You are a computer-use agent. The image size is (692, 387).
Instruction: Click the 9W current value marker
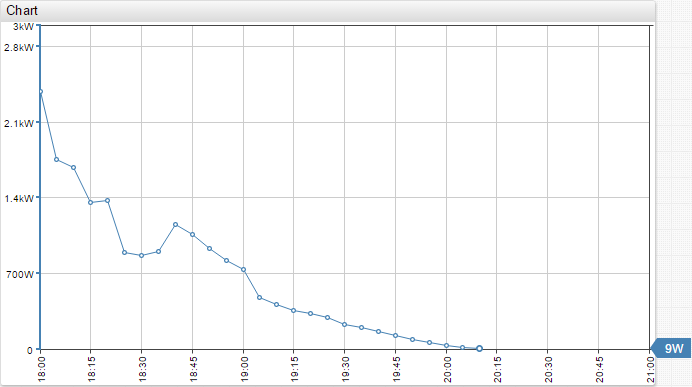click(671, 349)
